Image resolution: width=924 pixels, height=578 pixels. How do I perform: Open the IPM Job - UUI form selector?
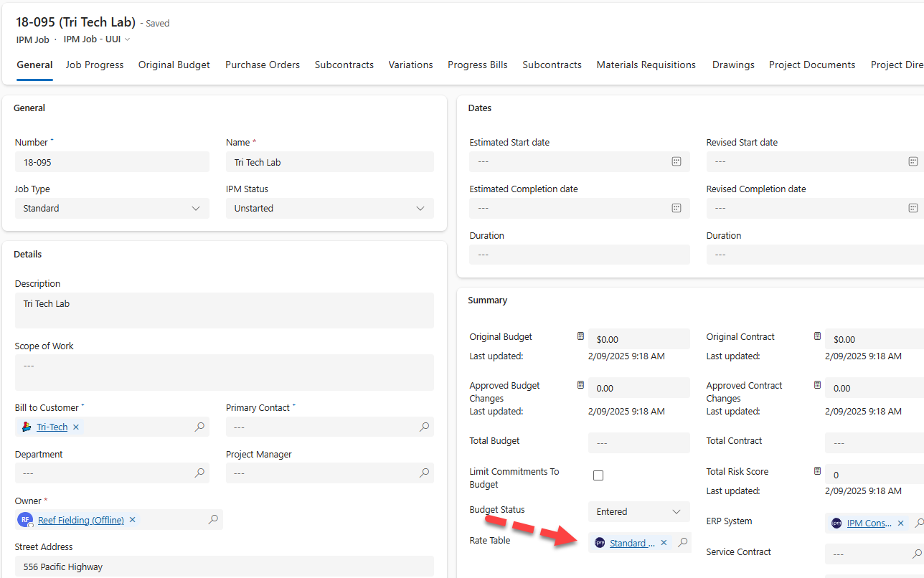click(97, 39)
